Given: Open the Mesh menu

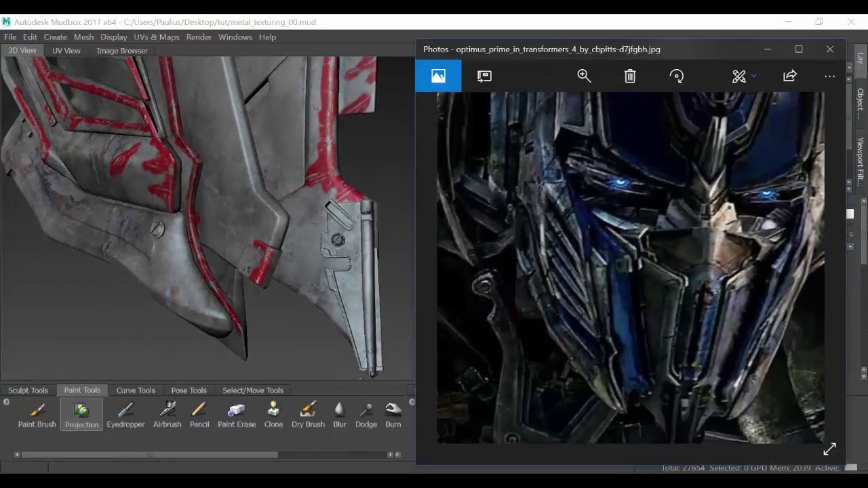Looking at the screenshot, I should pyautogui.click(x=83, y=37).
